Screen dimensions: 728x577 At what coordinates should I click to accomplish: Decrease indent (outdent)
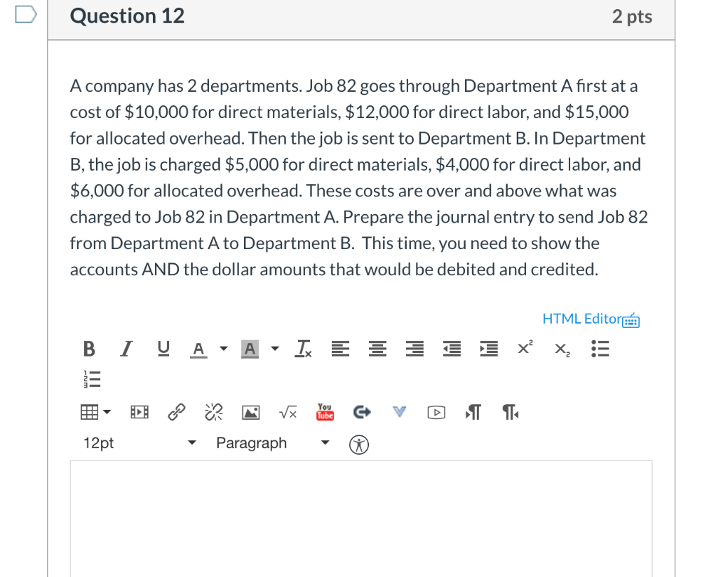tap(451, 349)
